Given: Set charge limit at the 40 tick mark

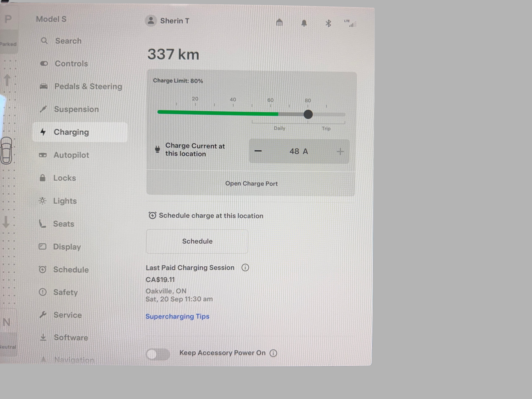Looking at the screenshot, I should (x=233, y=105).
